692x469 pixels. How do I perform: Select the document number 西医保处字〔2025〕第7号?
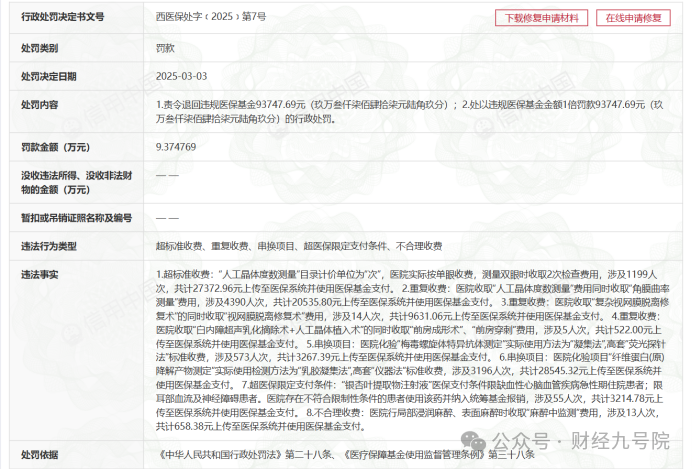coord(211,17)
